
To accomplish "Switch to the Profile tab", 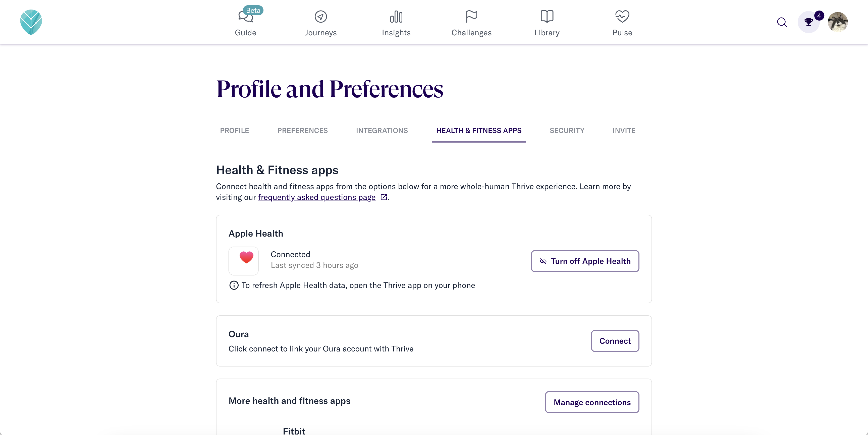I will 235,130.
